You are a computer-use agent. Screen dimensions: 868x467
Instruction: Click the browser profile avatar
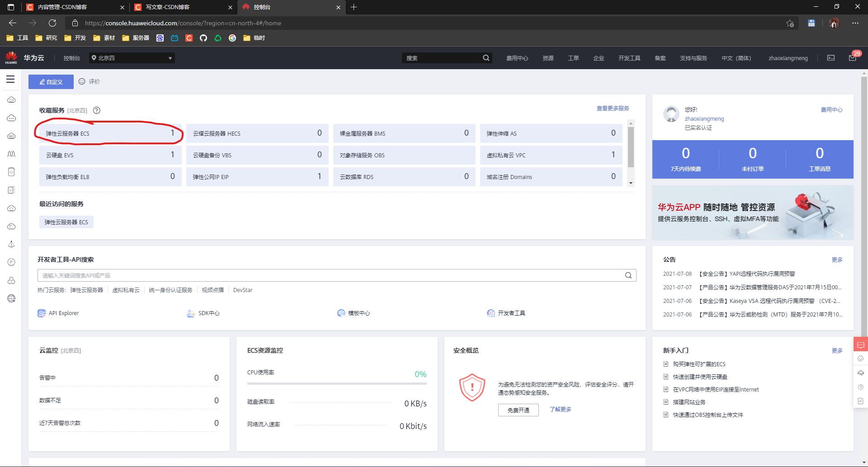pyautogui.click(x=834, y=23)
